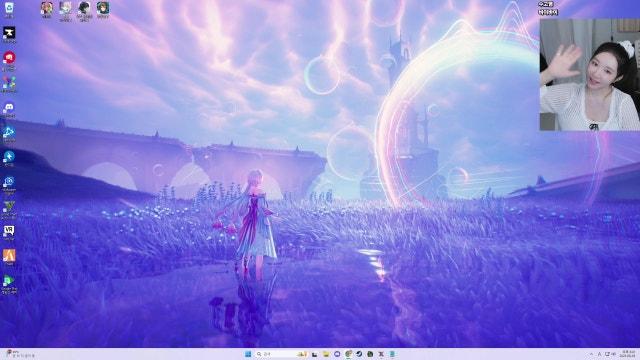Open the Discord icon in taskbar
Screen dimensions: 640x360
(x=337, y=354)
